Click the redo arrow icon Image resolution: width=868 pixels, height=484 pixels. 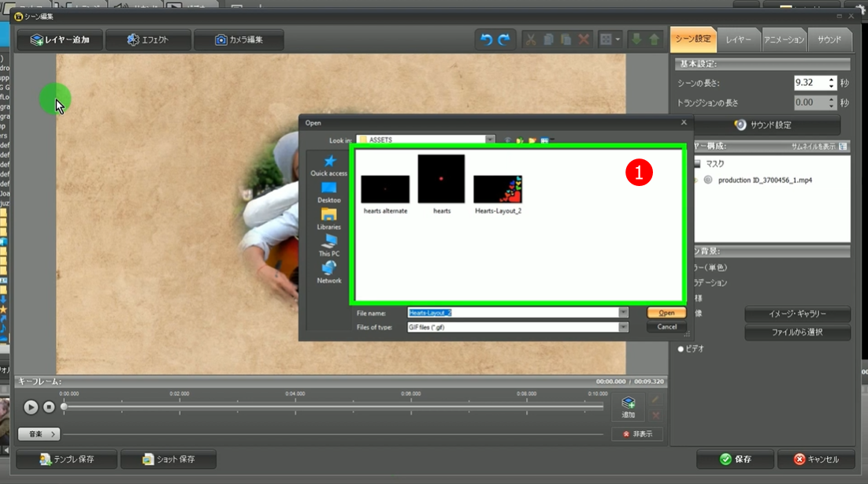tap(504, 40)
